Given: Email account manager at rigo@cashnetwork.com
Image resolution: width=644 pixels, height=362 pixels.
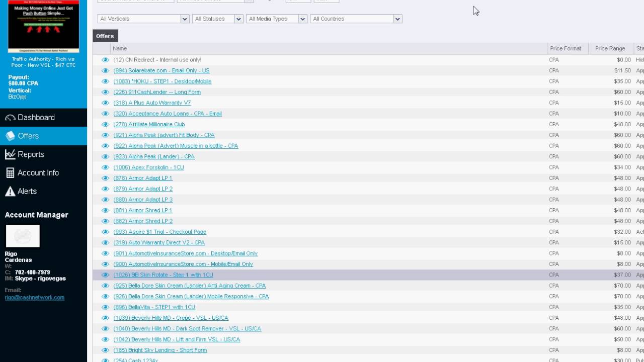Looking at the screenshot, I should click(35, 297).
